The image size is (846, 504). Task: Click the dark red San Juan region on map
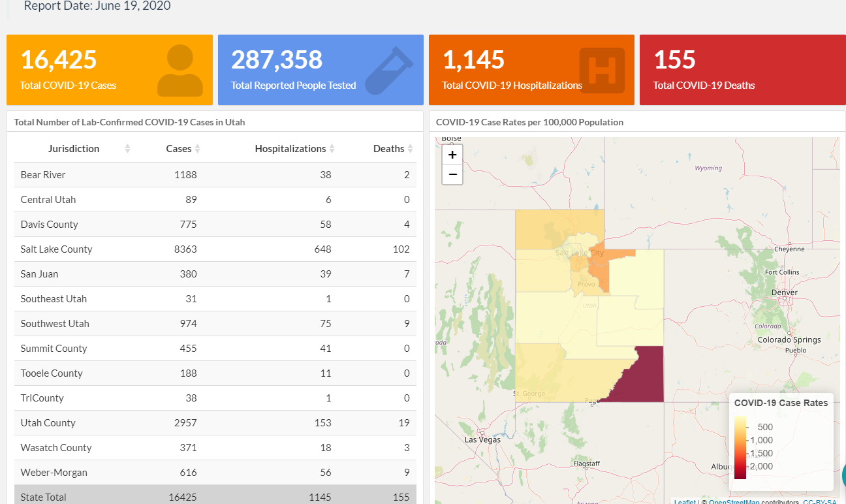[x=643, y=379]
